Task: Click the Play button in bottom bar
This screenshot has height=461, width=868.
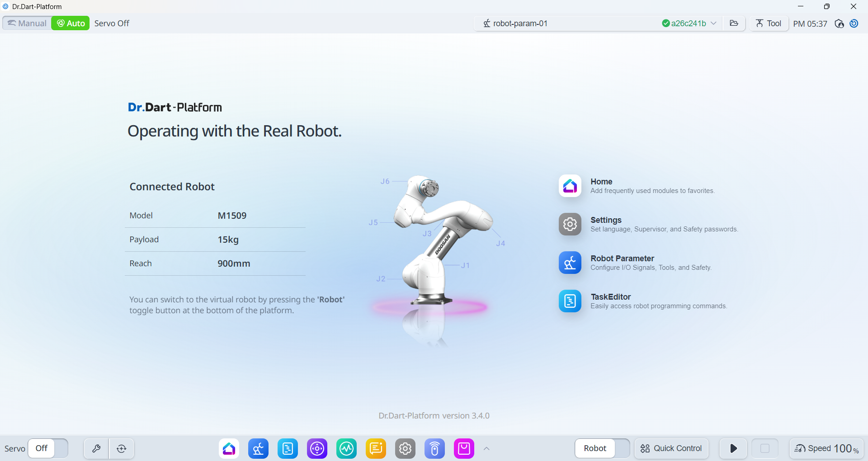Action: (x=733, y=448)
